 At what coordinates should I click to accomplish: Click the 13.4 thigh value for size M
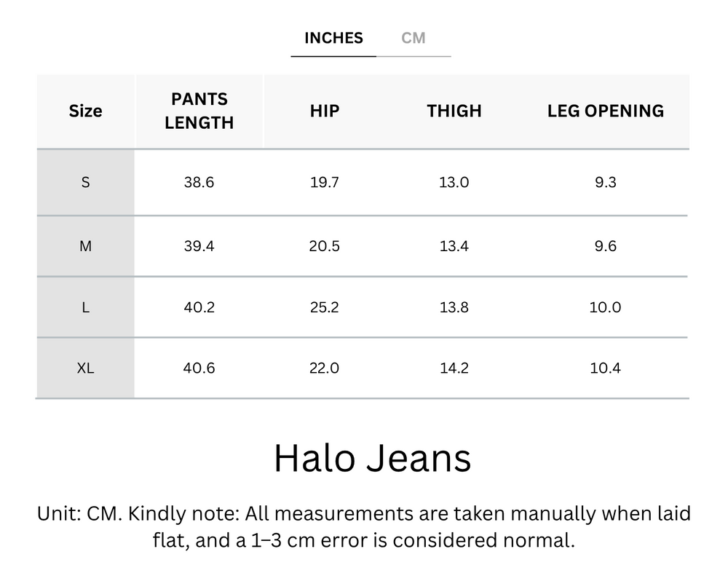coord(454,246)
